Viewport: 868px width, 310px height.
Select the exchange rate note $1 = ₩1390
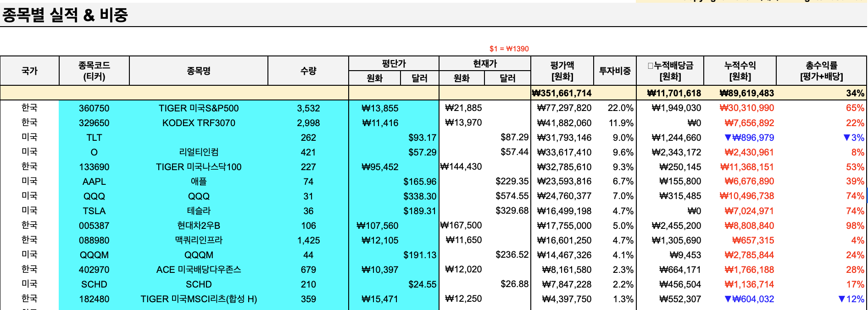click(509, 49)
